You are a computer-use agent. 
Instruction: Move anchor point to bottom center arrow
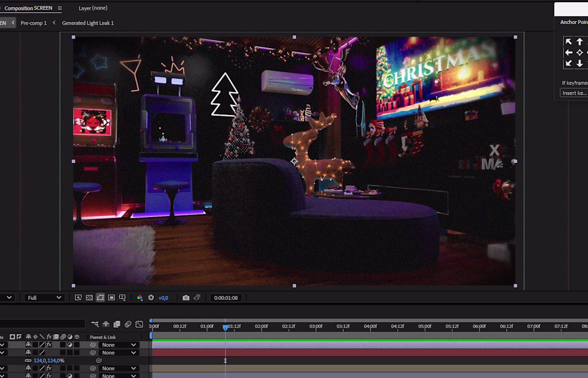[579, 64]
